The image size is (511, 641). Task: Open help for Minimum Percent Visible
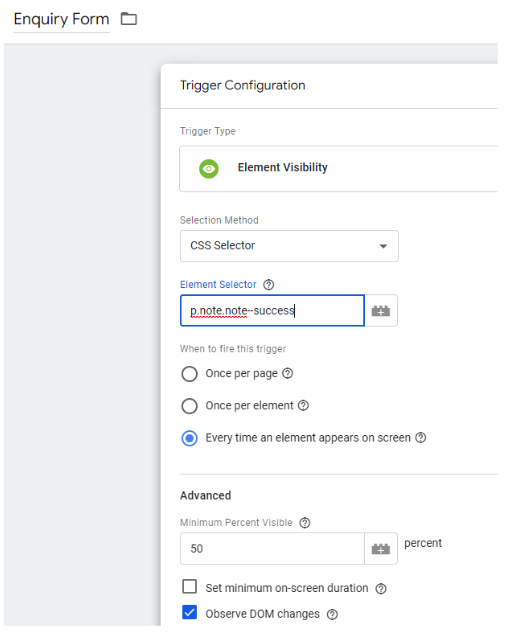click(x=305, y=523)
